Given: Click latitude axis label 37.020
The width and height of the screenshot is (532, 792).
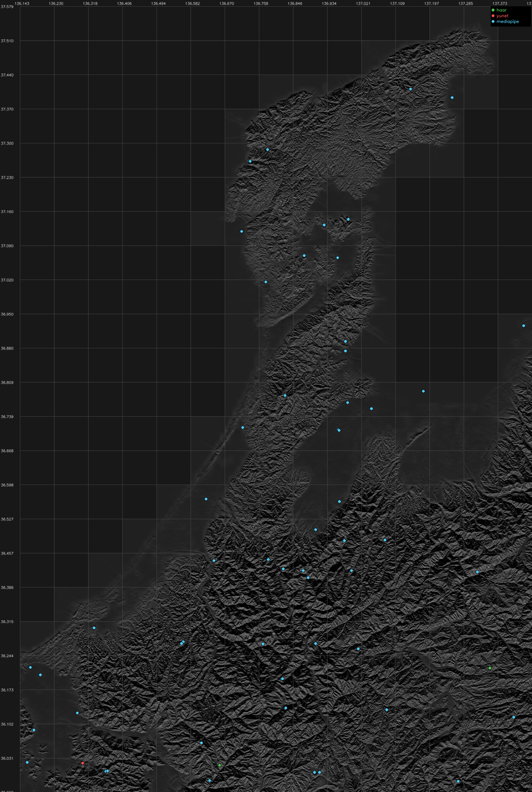Looking at the screenshot, I should (7, 280).
